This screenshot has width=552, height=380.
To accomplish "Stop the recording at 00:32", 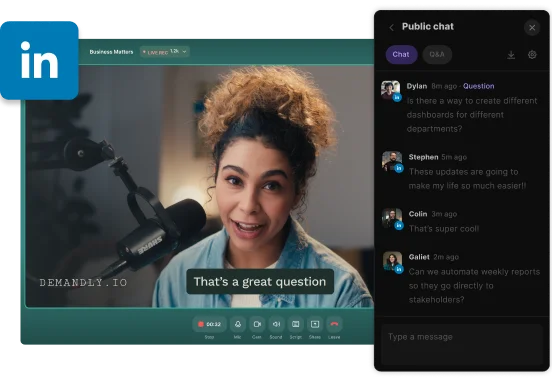I will [209, 324].
